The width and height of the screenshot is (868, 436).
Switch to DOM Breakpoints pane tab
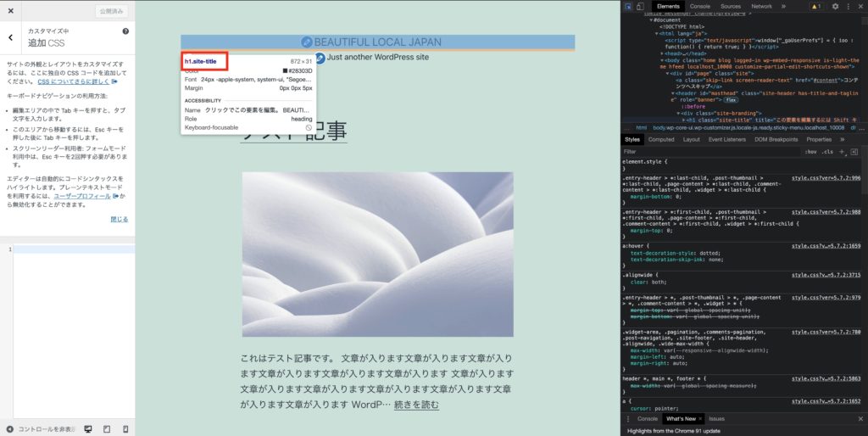click(776, 140)
